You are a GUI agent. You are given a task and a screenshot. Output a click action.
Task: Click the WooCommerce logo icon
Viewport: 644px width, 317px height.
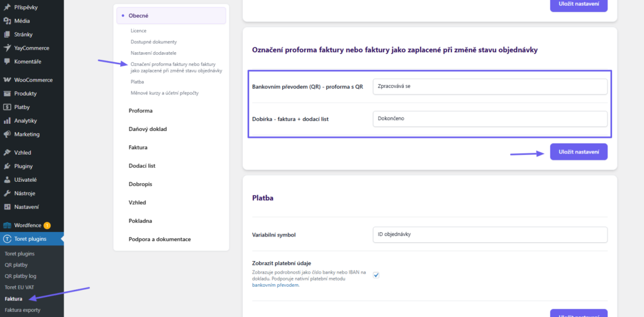[6, 80]
